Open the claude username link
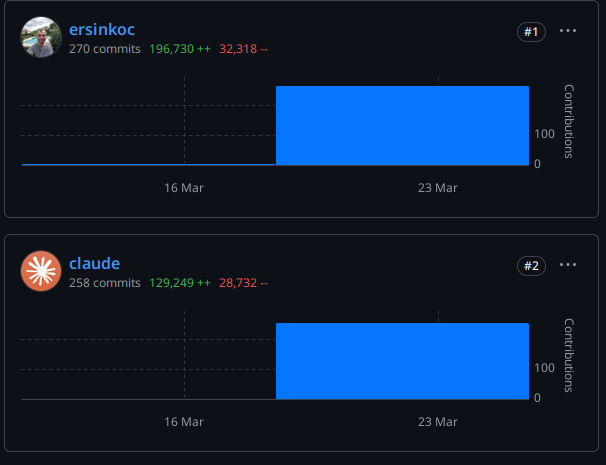The height and width of the screenshot is (465, 606). tap(95, 263)
